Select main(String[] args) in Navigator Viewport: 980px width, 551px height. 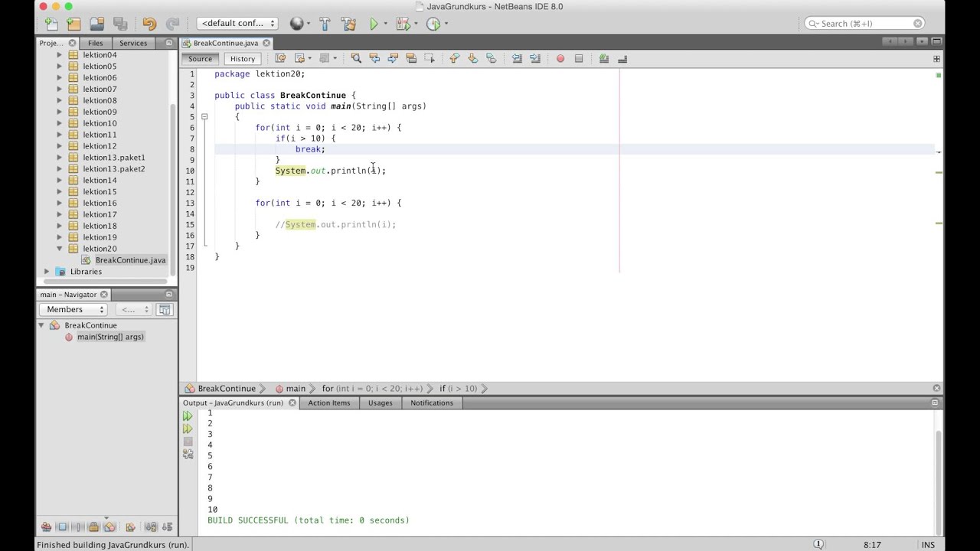(110, 337)
